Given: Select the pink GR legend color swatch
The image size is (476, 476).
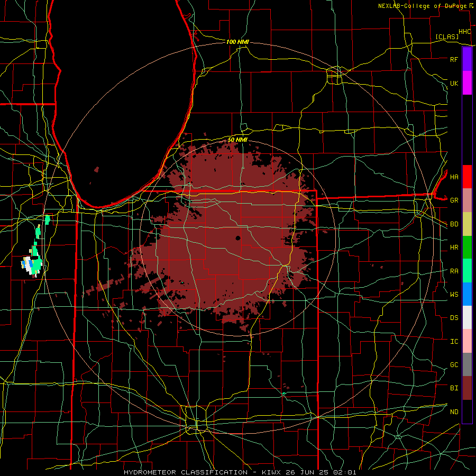Looking at the screenshot, I should pos(467,200).
